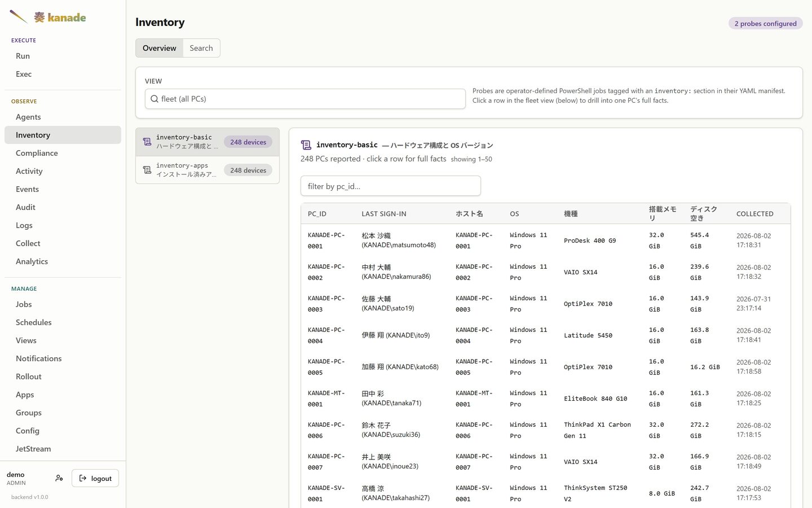Open JetStream page
The width and height of the screenshot is (812, 508).
(x=63, y=449)
